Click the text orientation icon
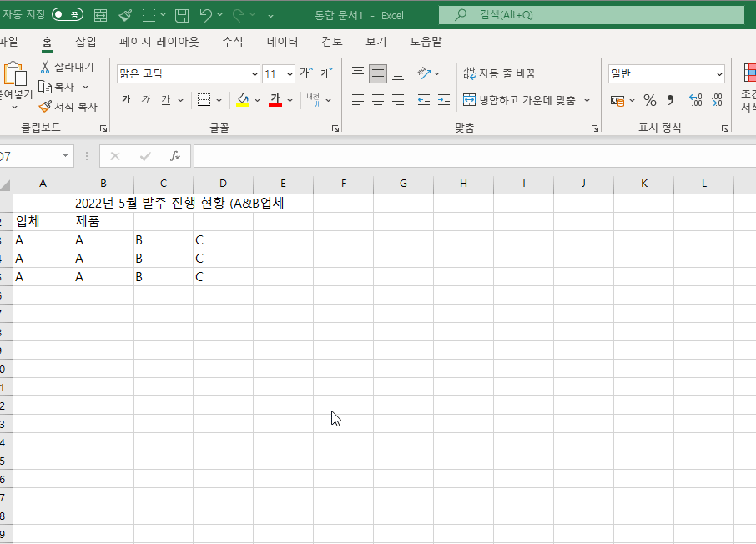 pyautogui.click(x=424, y=73)
